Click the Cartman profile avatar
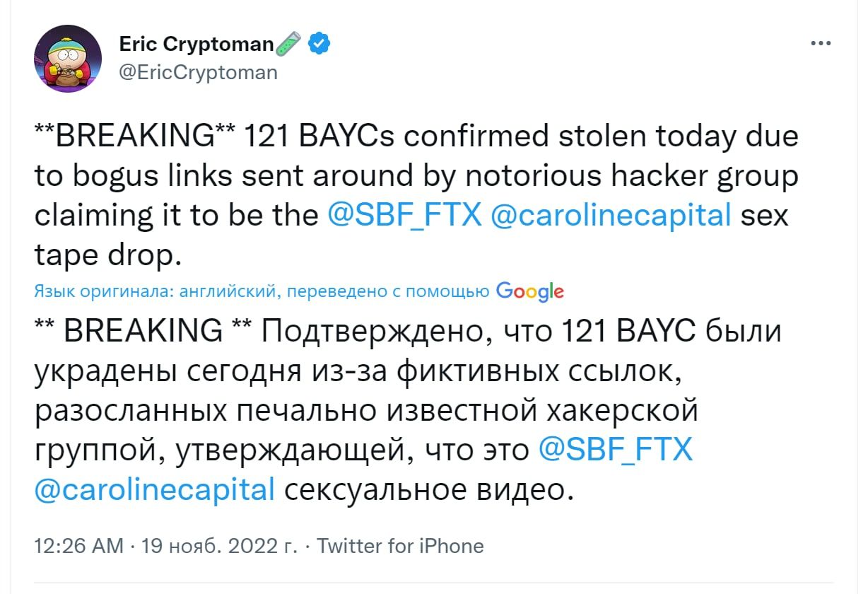The width and height of the screenshot is (868, 594). coord(68,58)
